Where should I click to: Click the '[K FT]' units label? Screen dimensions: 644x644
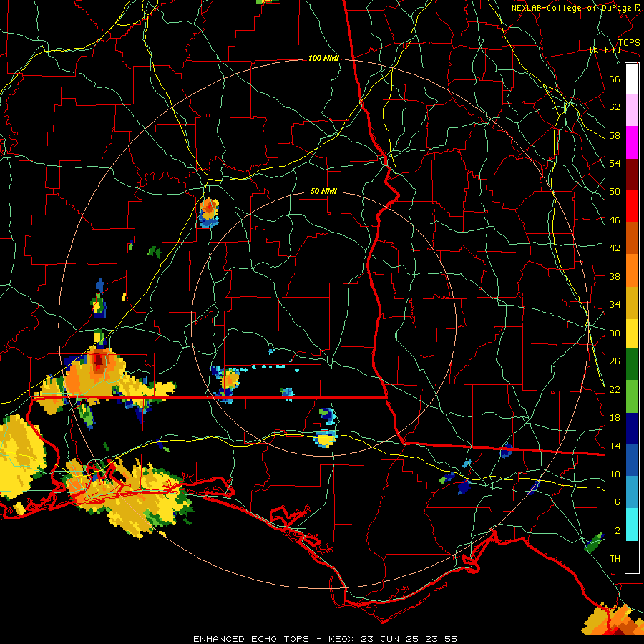(x=605, y=49)
